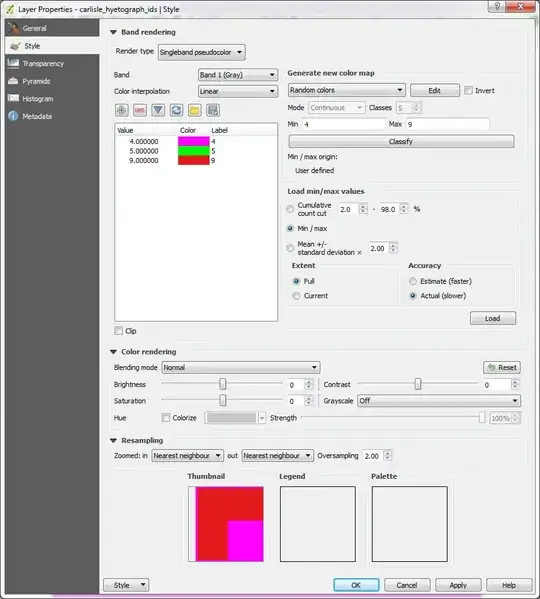Click the Classify button

[x=401, y=141]
